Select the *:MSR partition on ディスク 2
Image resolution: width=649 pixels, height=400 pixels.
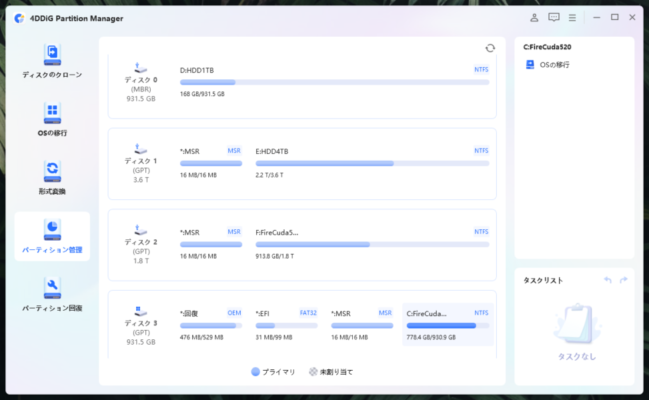(x=211, y=244)
